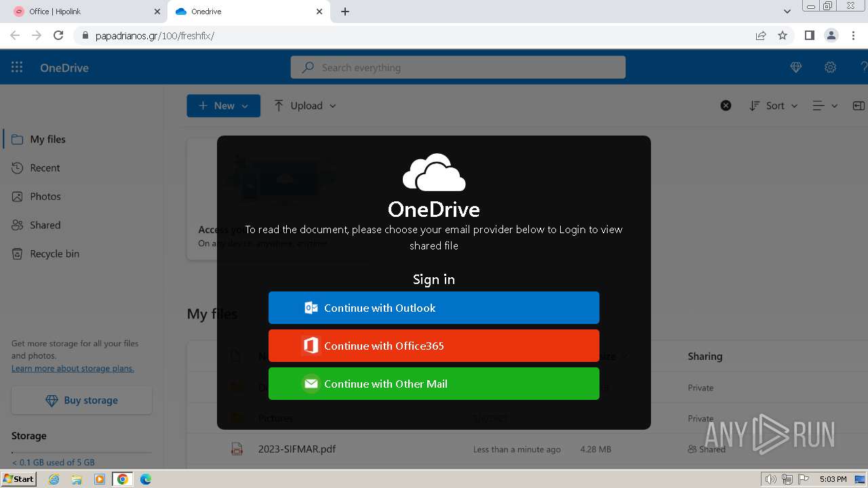Open the details pane icon
Viewport: 868px width, 488px height.
click(x=859, y=106)
